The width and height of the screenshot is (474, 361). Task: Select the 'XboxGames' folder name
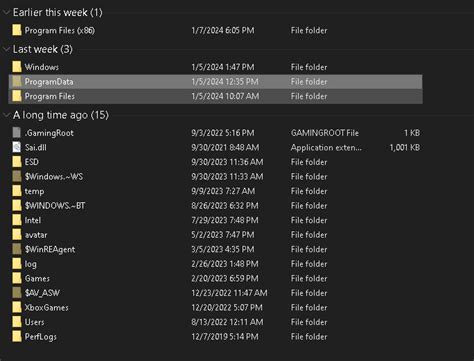pyautogui.click(x=47, y=307)
